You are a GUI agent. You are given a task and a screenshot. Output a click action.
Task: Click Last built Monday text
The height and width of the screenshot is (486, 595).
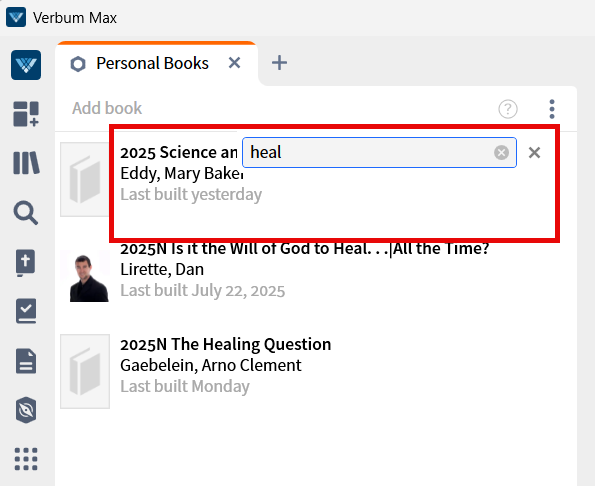click(185, 386)
